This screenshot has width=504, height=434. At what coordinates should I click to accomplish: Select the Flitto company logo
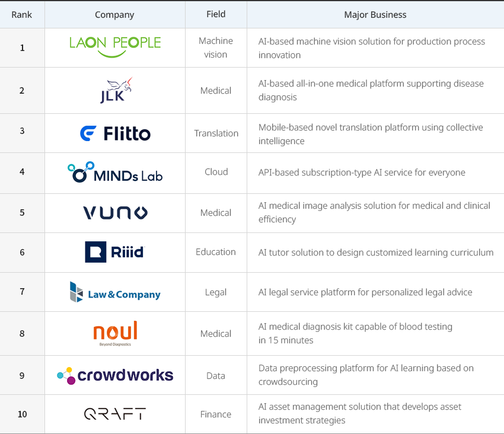point(115,133)
